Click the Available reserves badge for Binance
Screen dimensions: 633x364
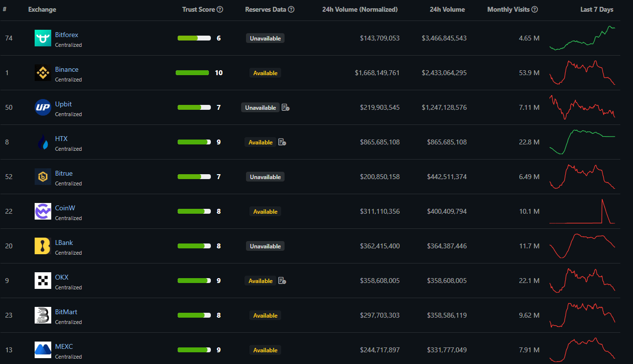click(265, 73)
